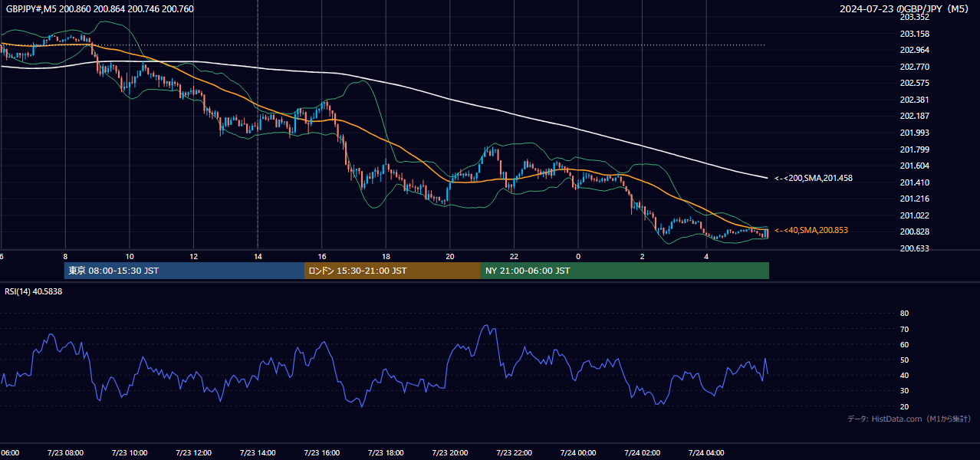Click the London session bar ロンドン 15:30-21:00 JST
This screenshot has width=980, height=460.
click(393, 271)
